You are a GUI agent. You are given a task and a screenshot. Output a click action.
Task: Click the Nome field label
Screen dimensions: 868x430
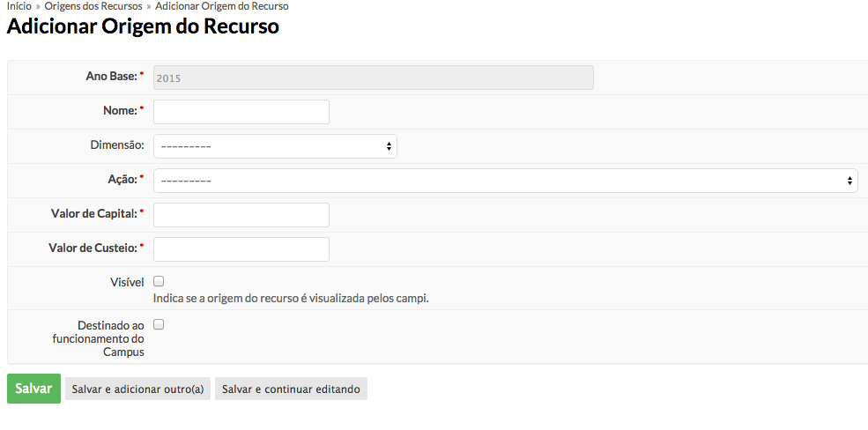[x=120, y=111]
